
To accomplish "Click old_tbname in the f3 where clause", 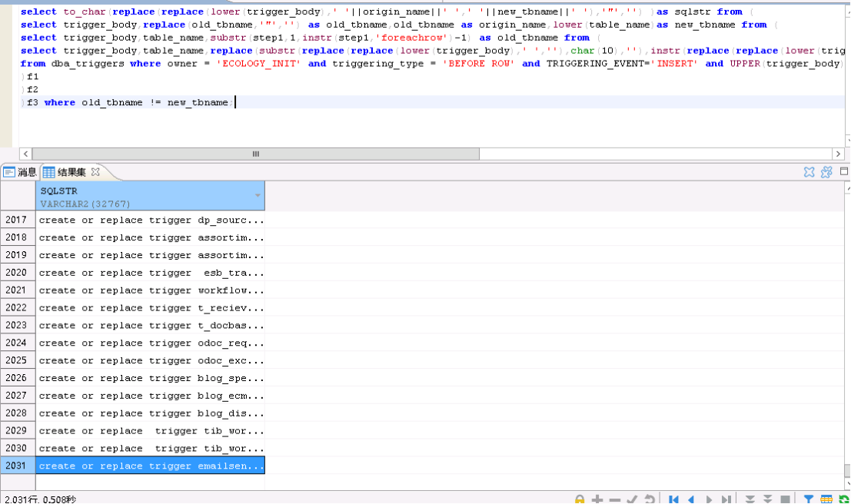I will pyautogui.click(x=112, y=102).
